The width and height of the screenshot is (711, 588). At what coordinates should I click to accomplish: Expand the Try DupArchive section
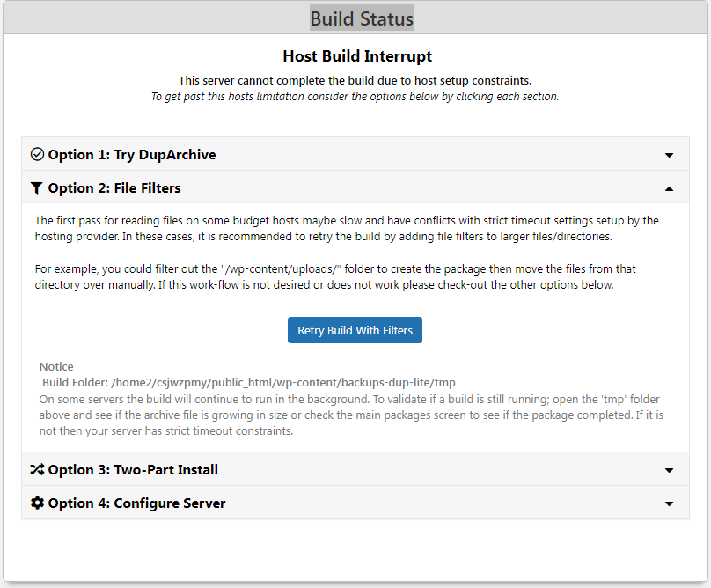(352, 154)
